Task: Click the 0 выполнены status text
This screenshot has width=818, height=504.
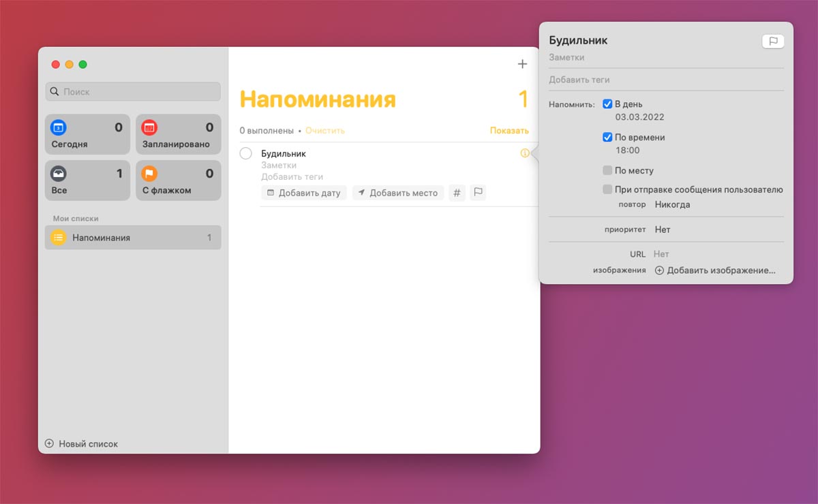Action: coord(267,130)
